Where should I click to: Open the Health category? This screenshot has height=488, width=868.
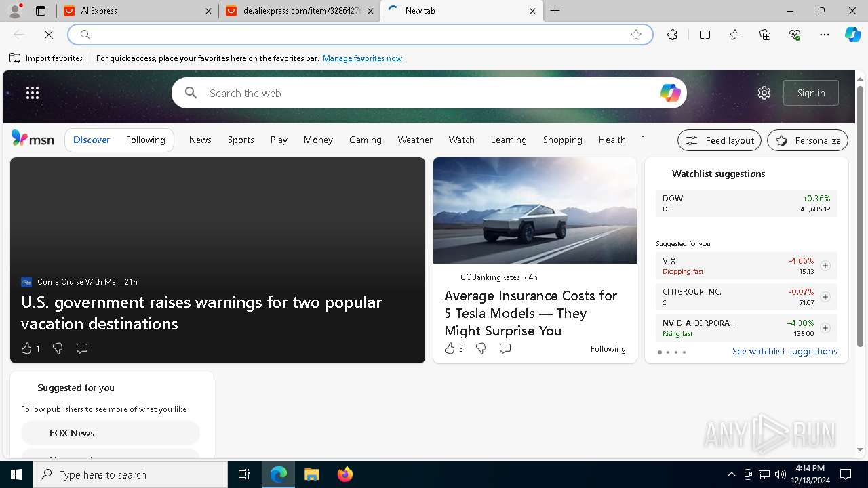612,140
